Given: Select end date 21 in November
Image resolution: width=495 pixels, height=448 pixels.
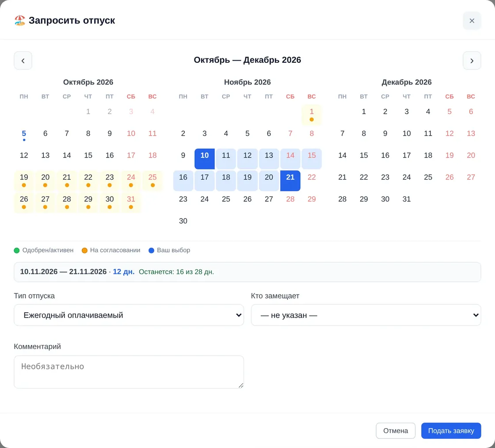Looking at the screenshot, I should pos(290,181).
